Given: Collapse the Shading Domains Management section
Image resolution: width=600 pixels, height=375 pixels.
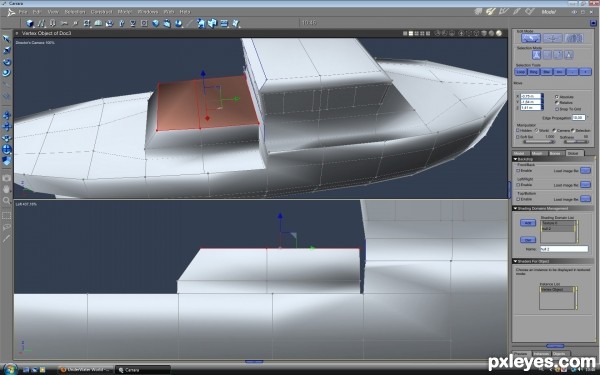Looking at the screenshot, I should [515, 209].
